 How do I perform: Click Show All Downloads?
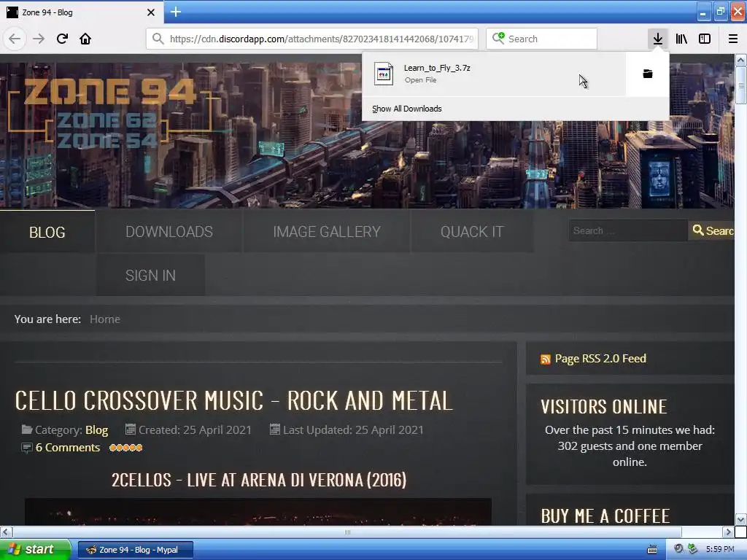[x=407, y=109]
